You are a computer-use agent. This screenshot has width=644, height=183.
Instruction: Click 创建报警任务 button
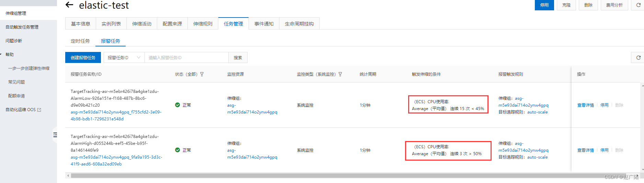pos(83,57)
